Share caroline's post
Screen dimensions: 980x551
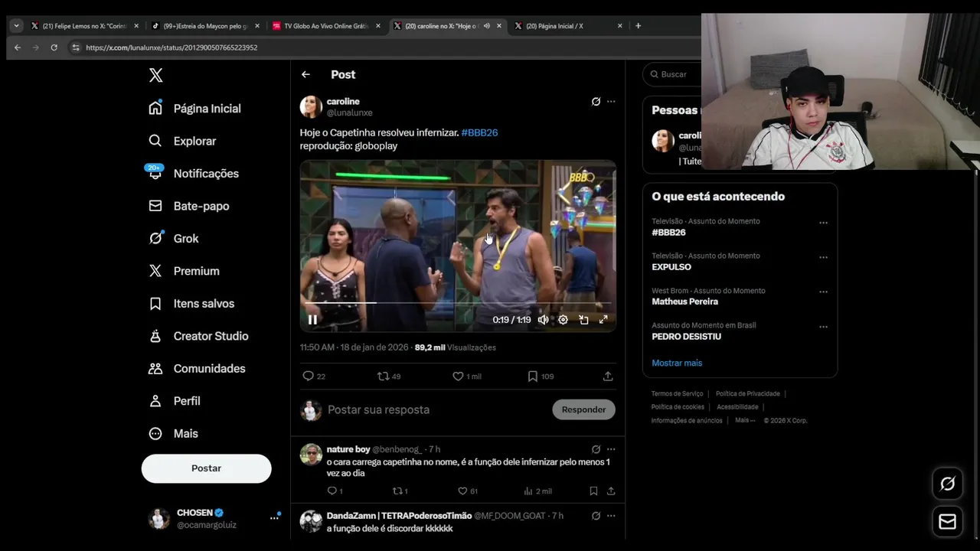pyautogui.click(x=608, y=376)
